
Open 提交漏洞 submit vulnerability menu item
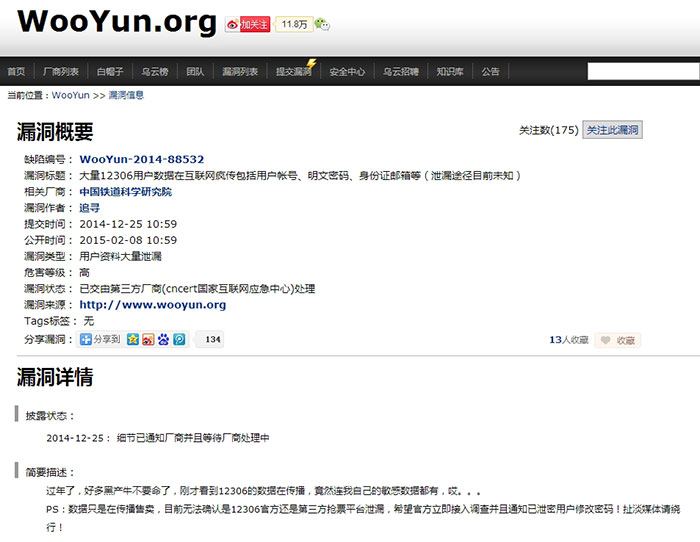[x=294, y=72]
